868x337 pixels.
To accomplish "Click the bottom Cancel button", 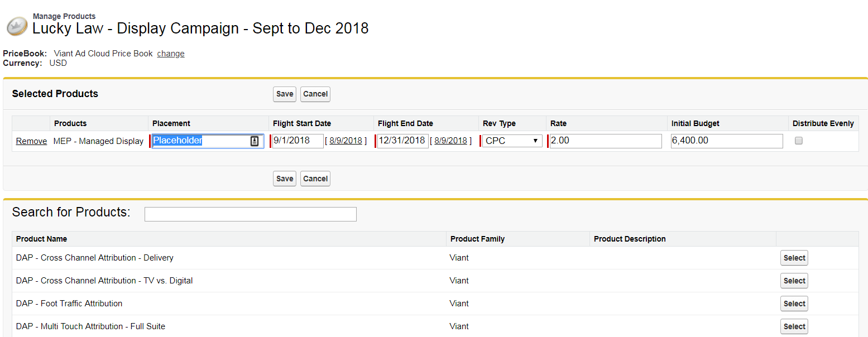I will tap(315, 179).
